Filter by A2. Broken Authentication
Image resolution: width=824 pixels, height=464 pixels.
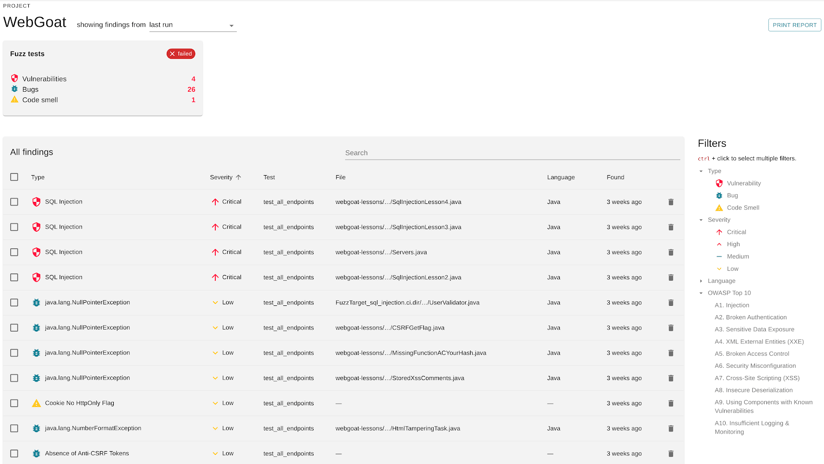click(x=750, y=317)
